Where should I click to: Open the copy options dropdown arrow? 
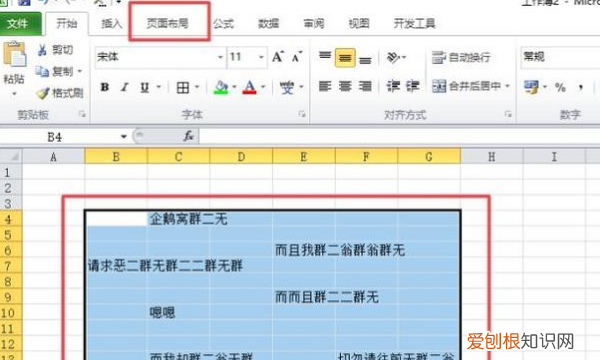(x=80, y=71)
